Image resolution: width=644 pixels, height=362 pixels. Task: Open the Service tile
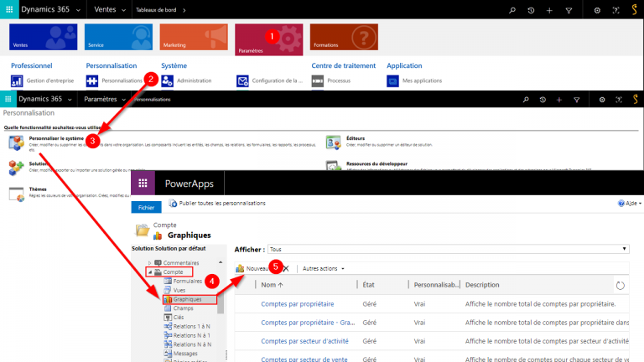click(118, 37)
